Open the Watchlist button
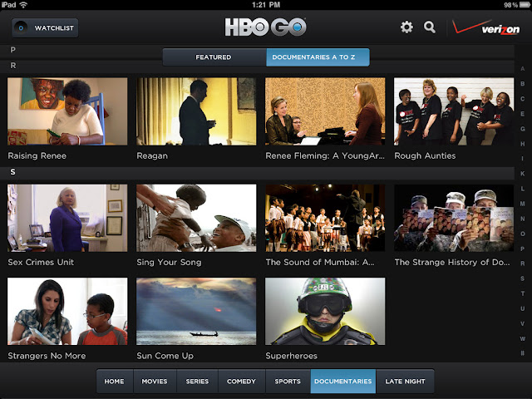The image size is (532, 399). coord(45,27)
